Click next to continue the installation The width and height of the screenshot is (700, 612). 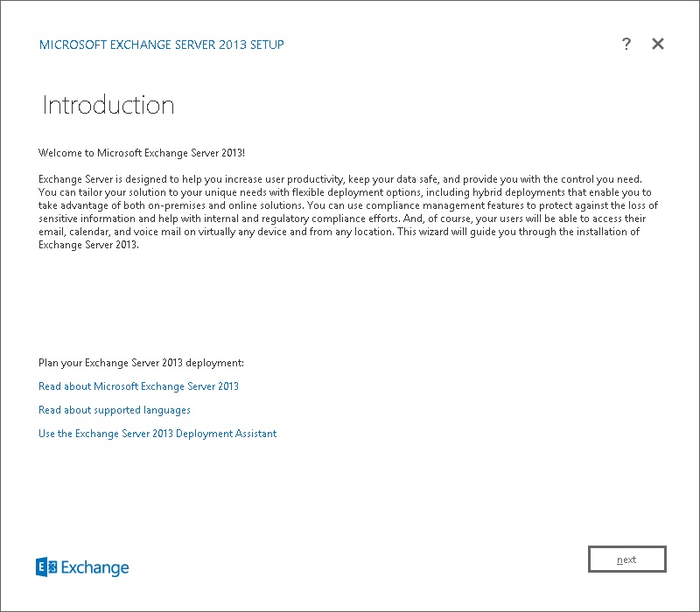pos(626,559)
